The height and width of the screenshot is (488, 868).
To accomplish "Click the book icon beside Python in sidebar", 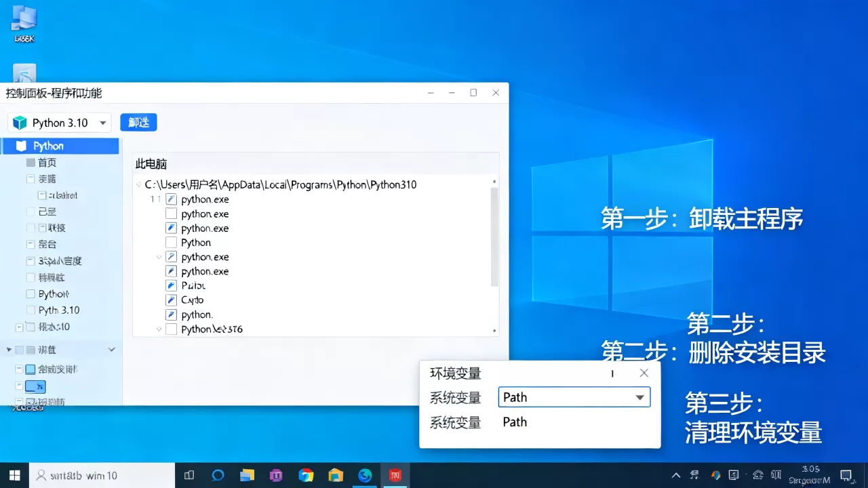I will pos(22,146).
